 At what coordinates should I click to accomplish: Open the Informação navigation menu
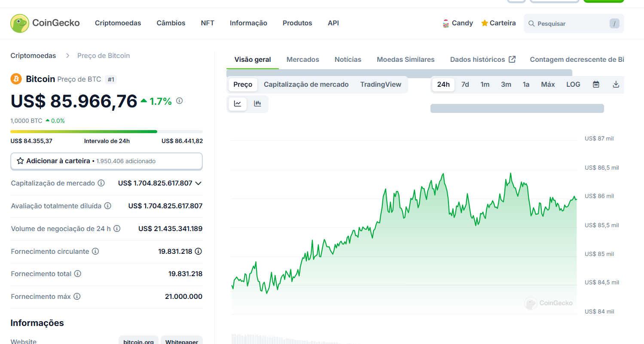[248, 23]
